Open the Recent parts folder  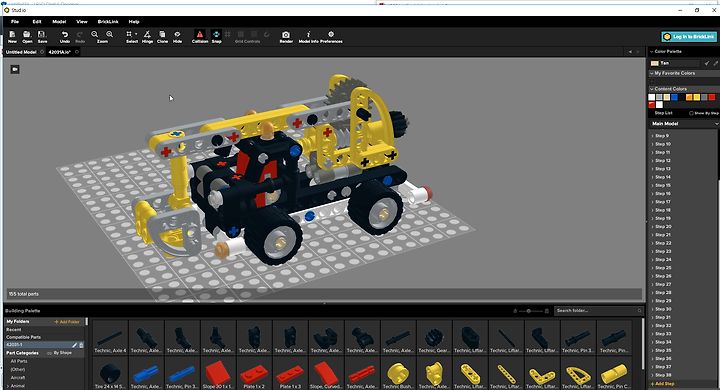pyautogui.click(x=14, y=330)
